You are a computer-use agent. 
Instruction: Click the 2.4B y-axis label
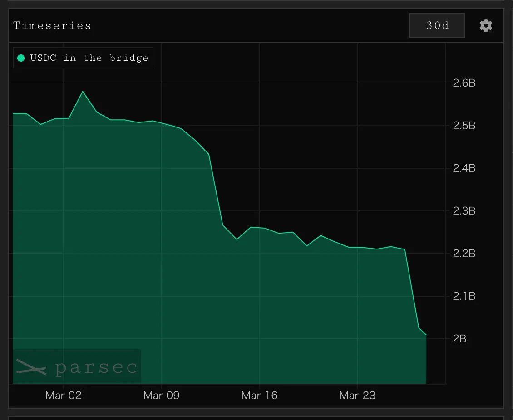(464, 168)
